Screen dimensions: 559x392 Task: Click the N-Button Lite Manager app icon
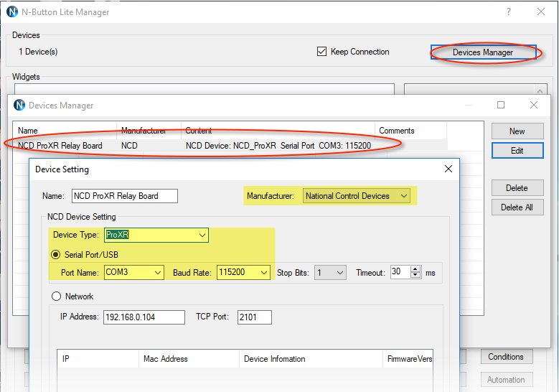[x=12, y=11]
